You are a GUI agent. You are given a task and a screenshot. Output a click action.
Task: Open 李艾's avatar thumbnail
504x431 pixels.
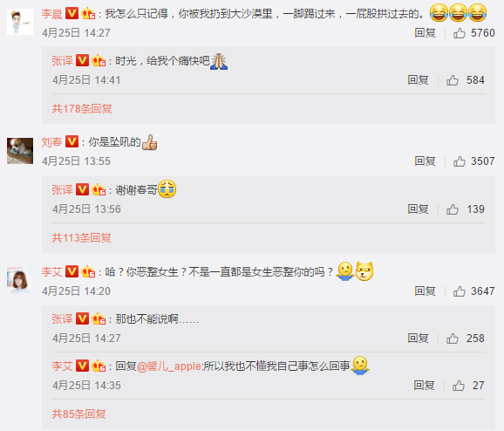[x=20, y=280]
